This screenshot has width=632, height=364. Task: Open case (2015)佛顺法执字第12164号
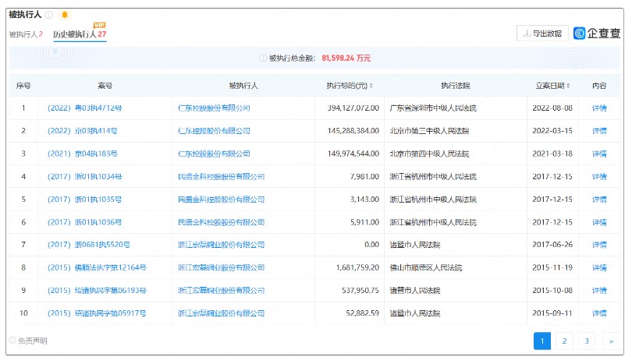point(97,267)
